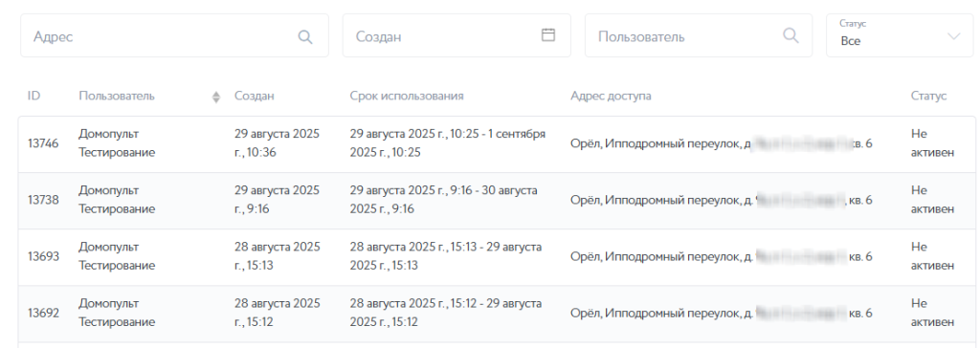Click usage period ending 1 сентября 2025
The width and height of the screenshot is (980, 348).
448,143
